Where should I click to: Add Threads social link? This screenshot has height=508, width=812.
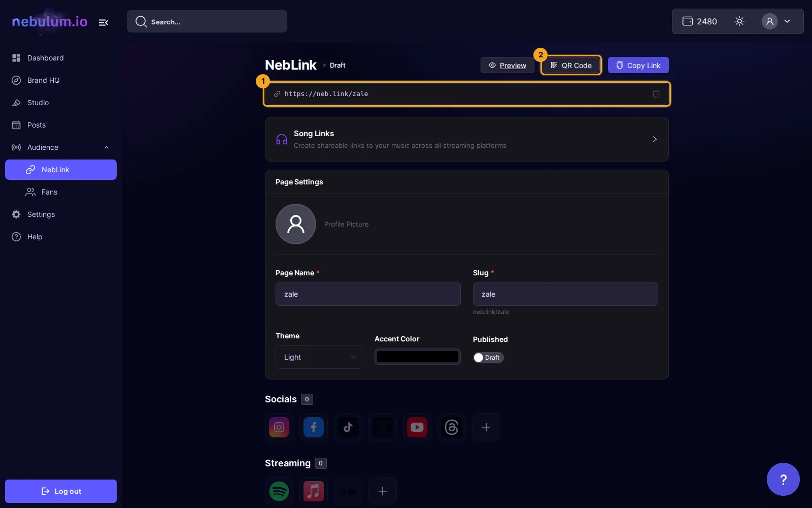click(452, 427)
